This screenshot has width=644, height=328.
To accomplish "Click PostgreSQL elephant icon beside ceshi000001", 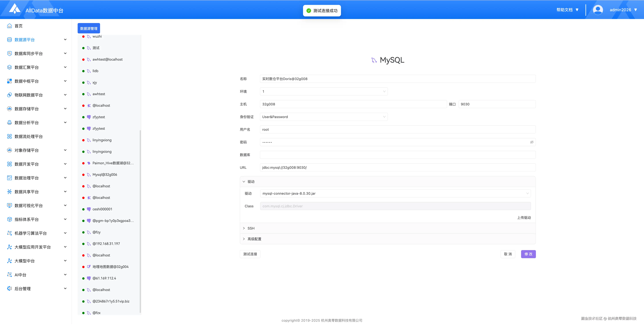I will click(x=89, y=209).
